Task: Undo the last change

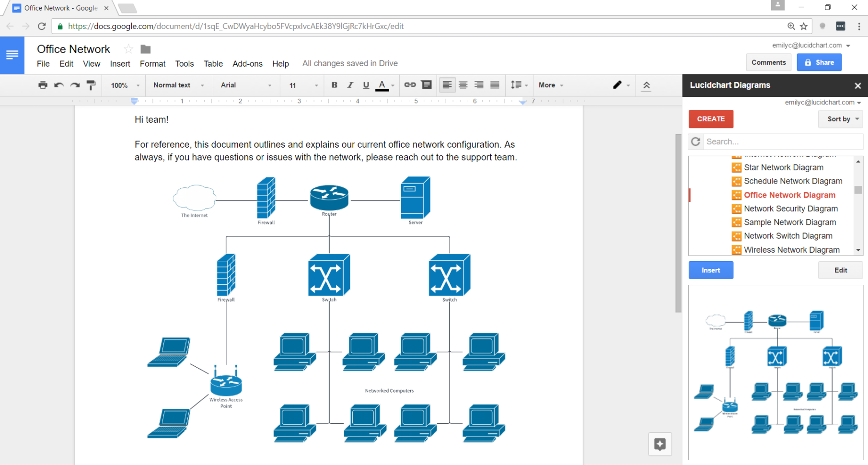Action: point(58,85)
